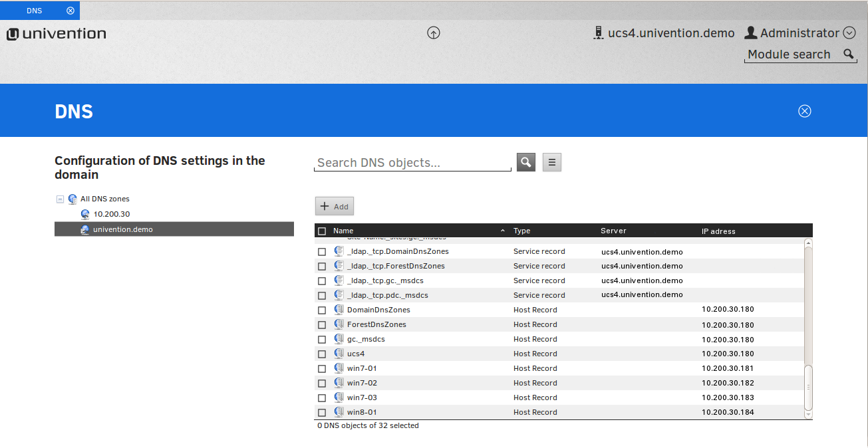The height and width of the screenshot is (448, 868).
Task: Switch to the DNS tab
Action: click(x=34, y=11)
